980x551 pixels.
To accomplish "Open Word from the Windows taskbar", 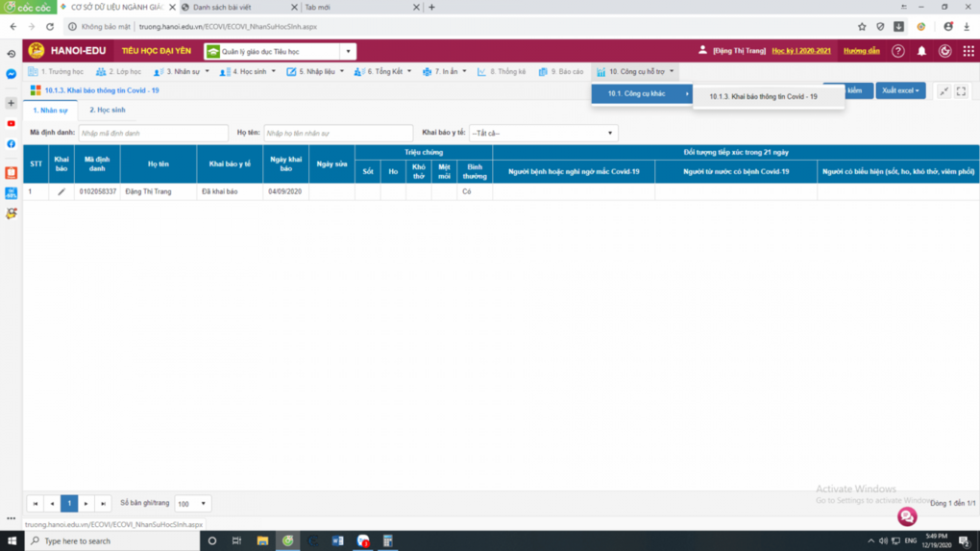I will (337, 541).
